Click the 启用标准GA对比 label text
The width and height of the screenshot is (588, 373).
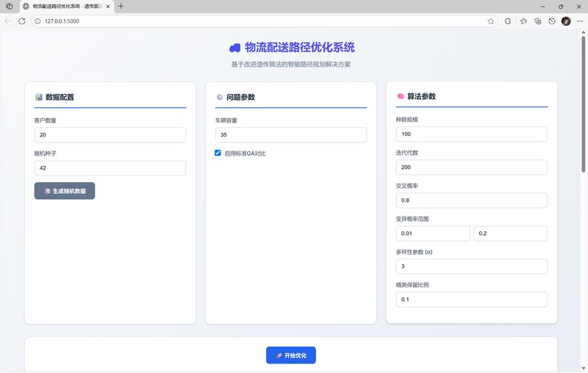(x=245, y=153)
